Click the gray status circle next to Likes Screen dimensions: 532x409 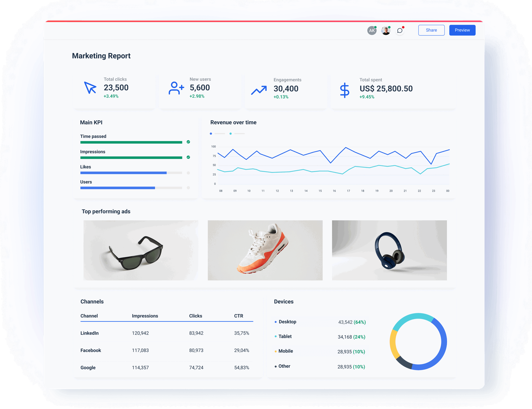(x=189, y=173)
